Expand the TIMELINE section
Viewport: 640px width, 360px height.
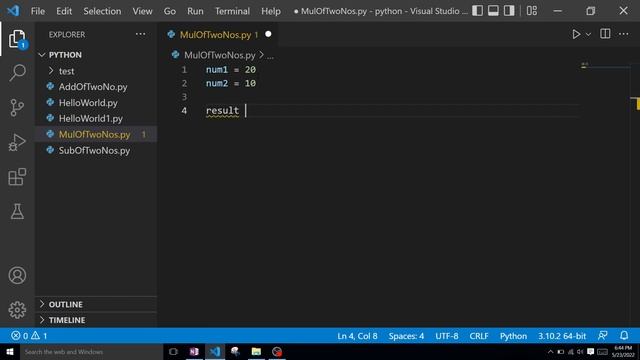[x=96, y=320]
